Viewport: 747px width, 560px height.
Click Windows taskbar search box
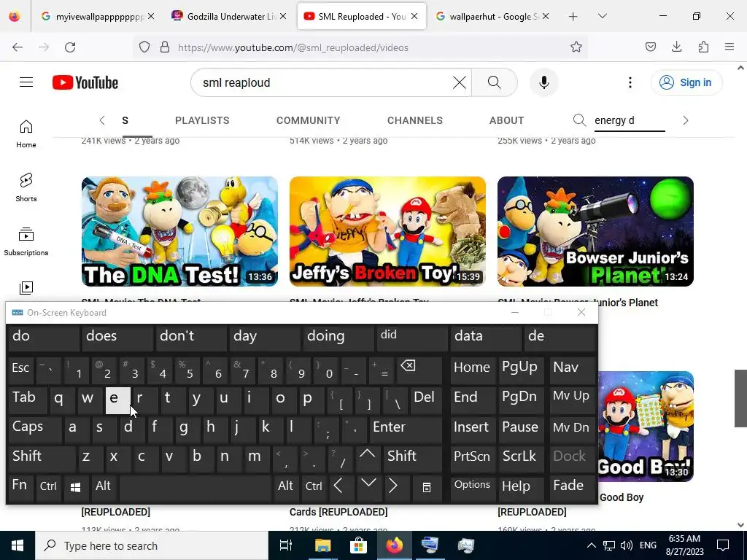click(152, 545)
